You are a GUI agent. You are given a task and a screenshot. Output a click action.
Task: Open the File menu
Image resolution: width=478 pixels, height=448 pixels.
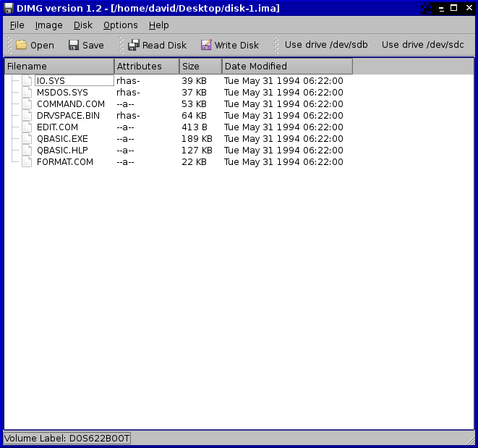click(17, 25)
